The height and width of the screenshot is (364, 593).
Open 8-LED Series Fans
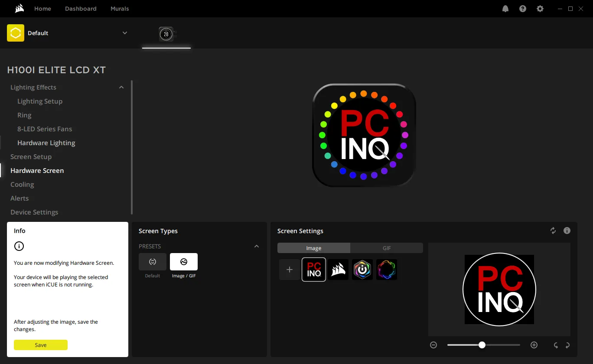pyautogui.click(x=45, y=129)
